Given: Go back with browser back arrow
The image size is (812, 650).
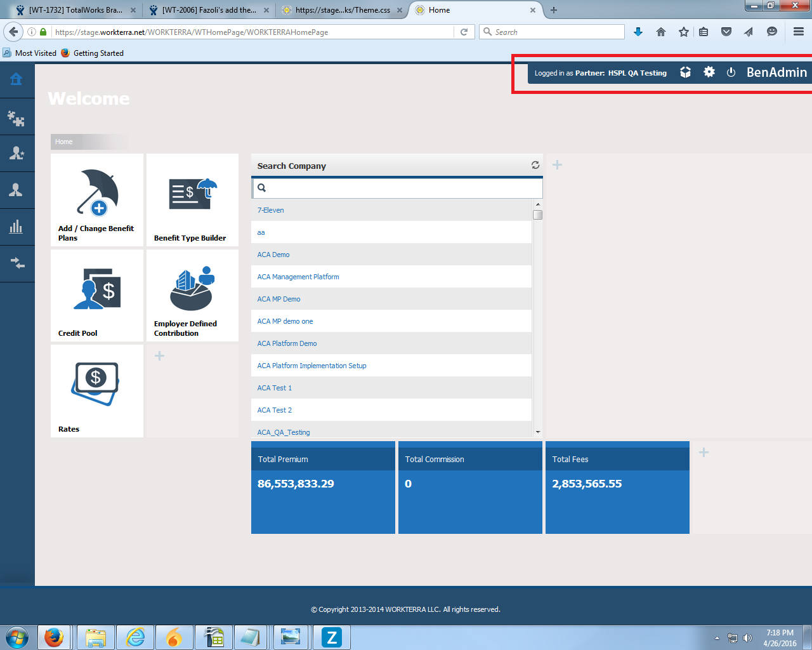Looking at the screenshot, I should (x=13, y=32).
